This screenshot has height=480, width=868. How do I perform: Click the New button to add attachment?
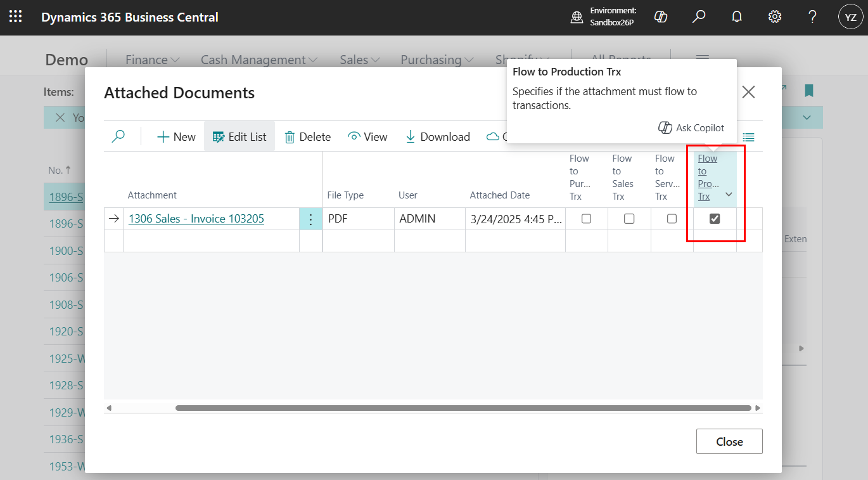tap(175, 136)
